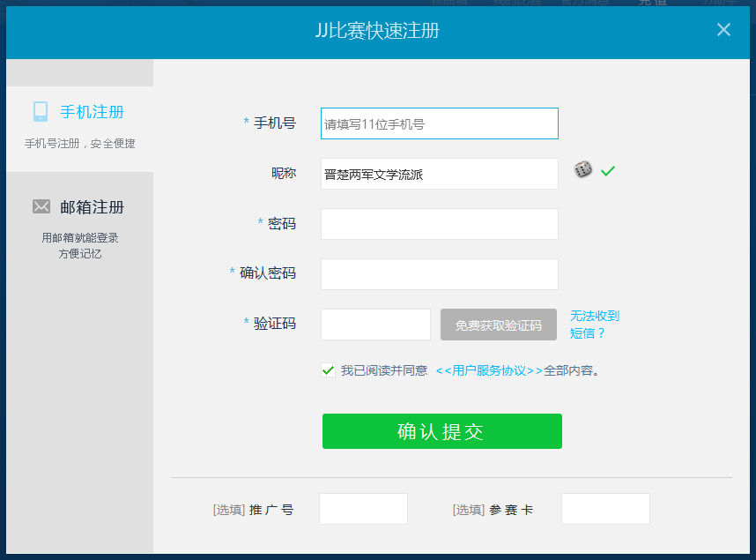Click the dice icon to randomize nickname

[582, 169]
